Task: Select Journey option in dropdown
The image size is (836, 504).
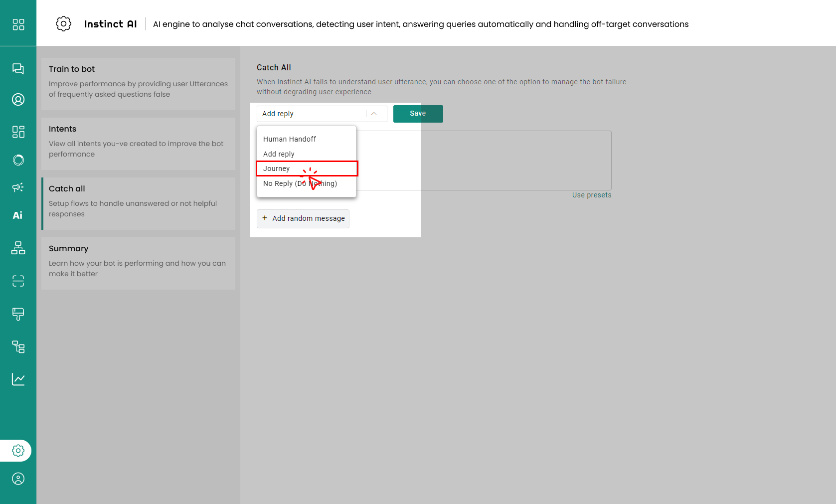Action: point(277,168)
